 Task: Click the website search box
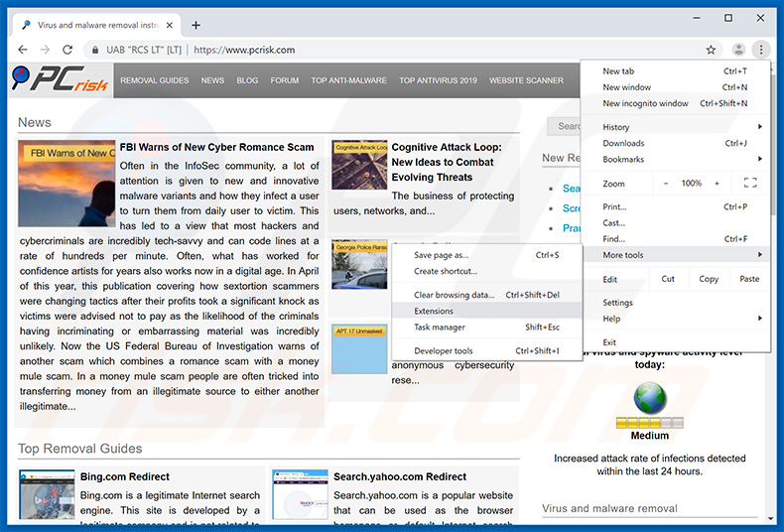click(564, 126)
